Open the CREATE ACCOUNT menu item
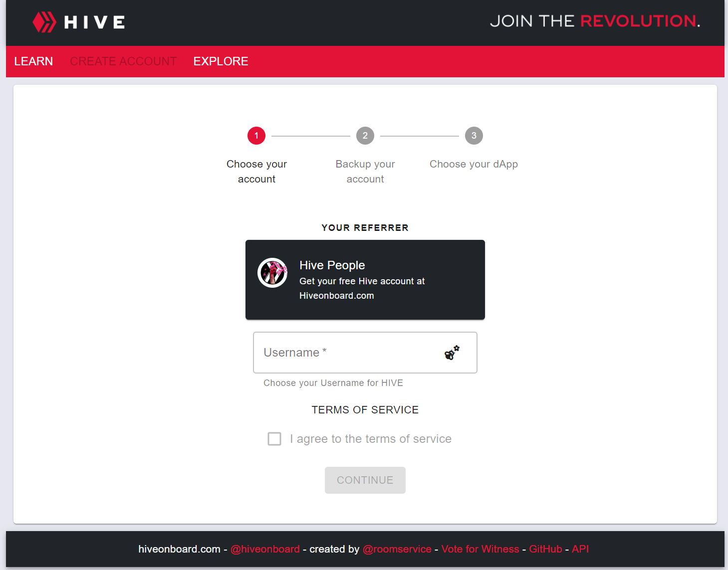Screen dimensions: 728x570 [123, 61]
